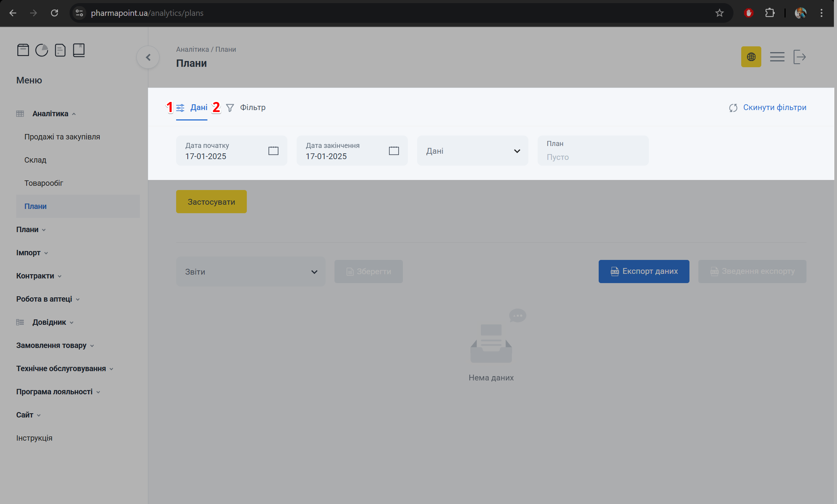Open calendar for Дата закінчення
The width and height of the screenshot is (837, 504).
pos(394,151)
